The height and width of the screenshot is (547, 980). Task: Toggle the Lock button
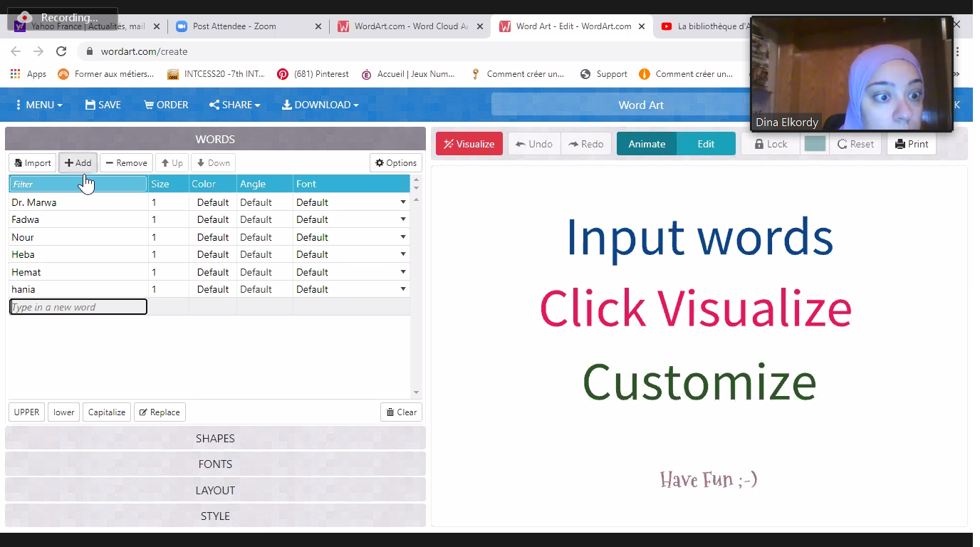[x=770, y=144]
